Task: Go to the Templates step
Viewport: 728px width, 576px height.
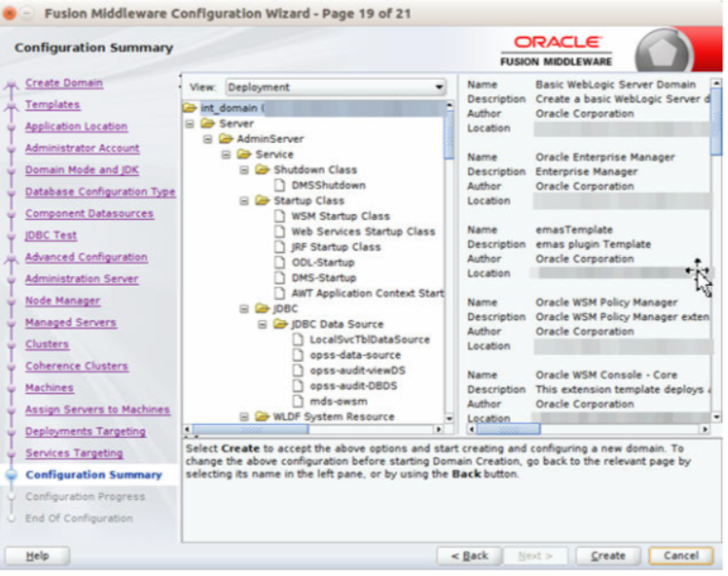Action: pyautogui.click(x=52, y=105)
